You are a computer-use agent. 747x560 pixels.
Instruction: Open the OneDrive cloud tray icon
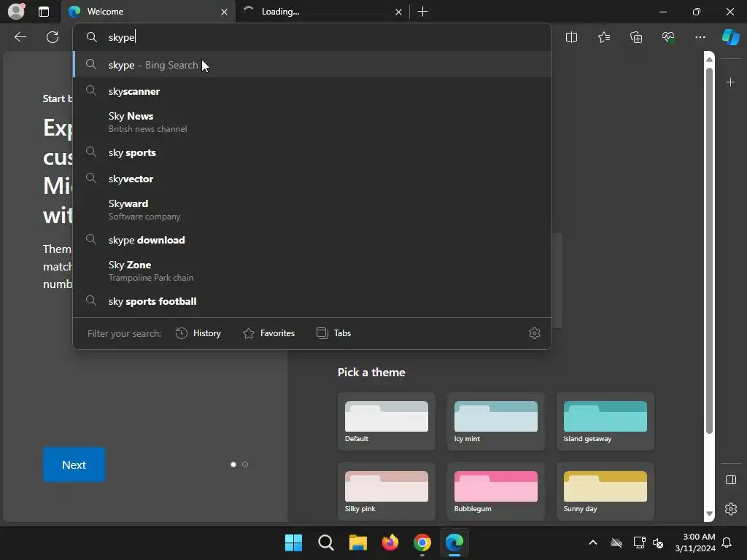(x=616, y=542)
